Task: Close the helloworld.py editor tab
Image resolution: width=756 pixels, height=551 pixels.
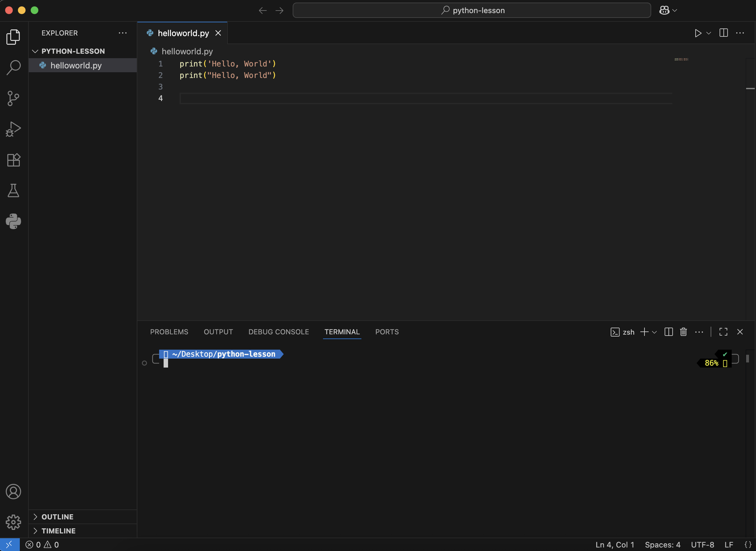Action: tap(218, 33)
